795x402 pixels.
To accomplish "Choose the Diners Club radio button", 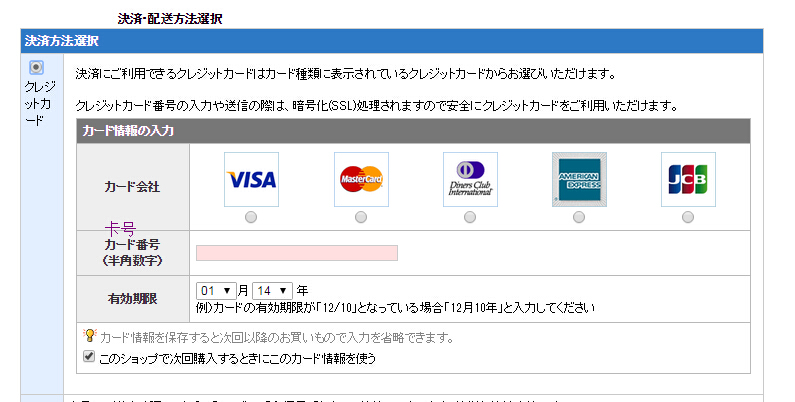I will pos(470,217).
